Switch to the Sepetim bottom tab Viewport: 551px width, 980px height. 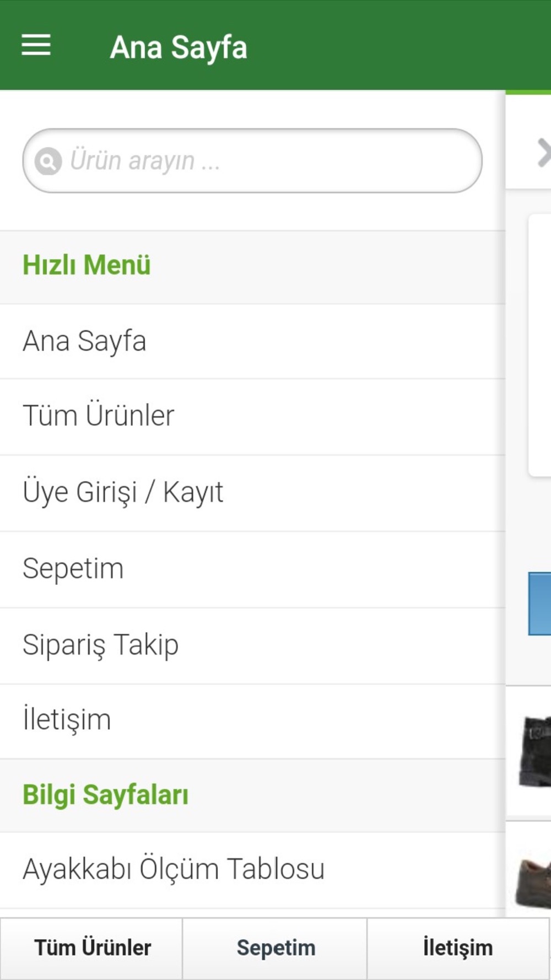pos(275,948)
